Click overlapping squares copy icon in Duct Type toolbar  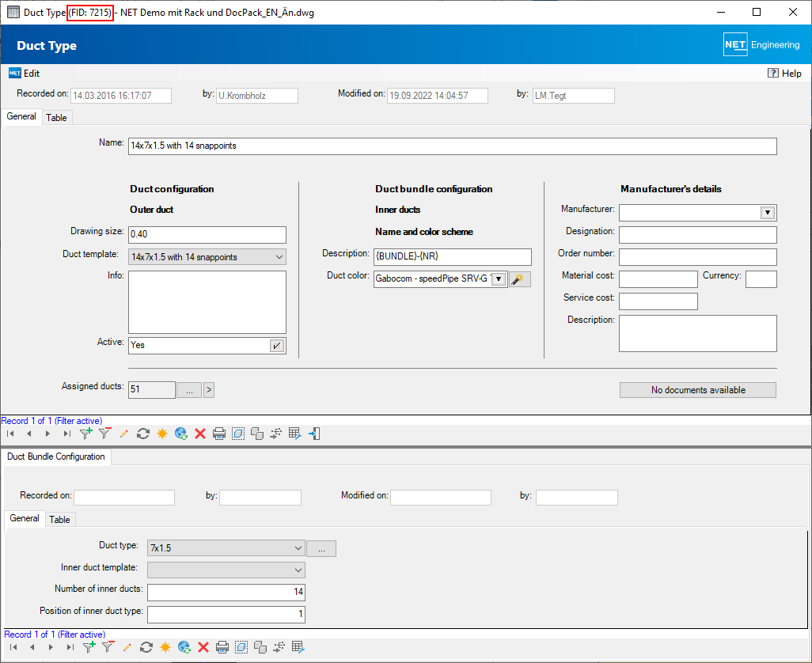click(257, 434)
